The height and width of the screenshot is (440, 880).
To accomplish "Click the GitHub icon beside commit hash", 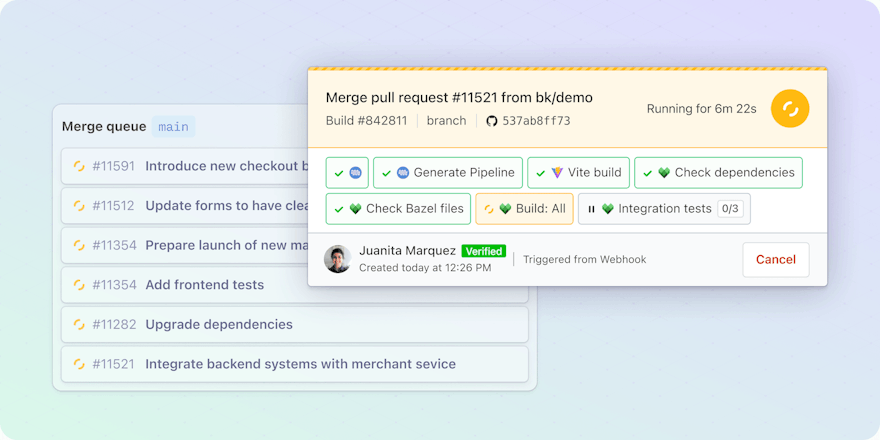I will [x=492, y=121].
